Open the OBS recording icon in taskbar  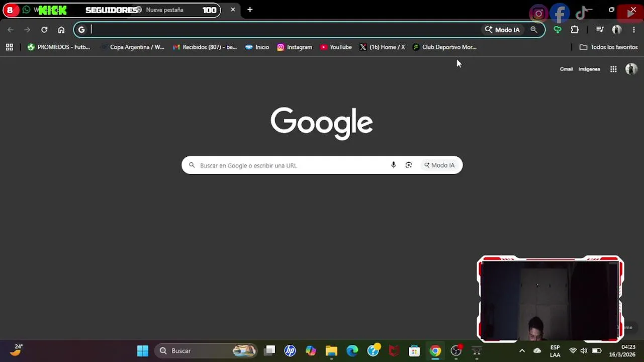tap(456, 351)
